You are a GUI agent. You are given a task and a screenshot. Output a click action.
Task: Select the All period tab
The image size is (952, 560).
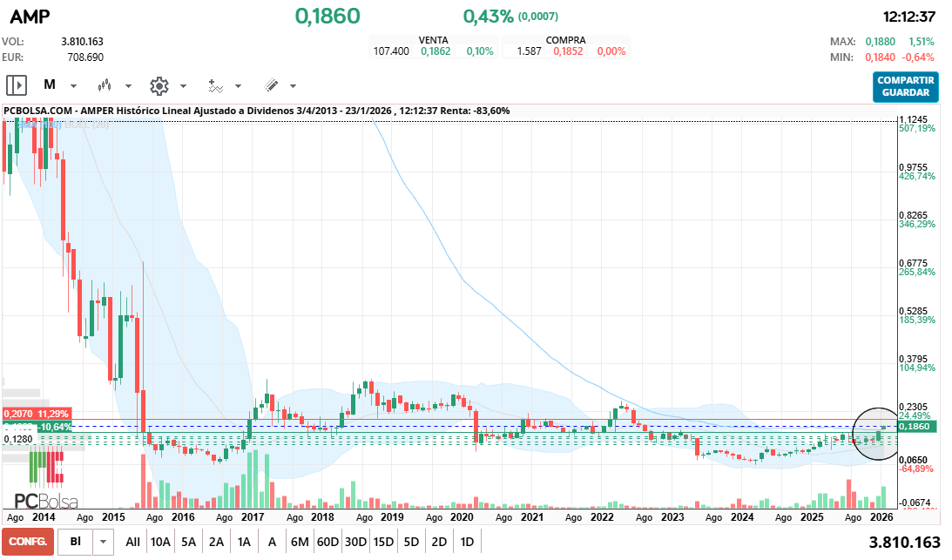(x=132, y=541)
